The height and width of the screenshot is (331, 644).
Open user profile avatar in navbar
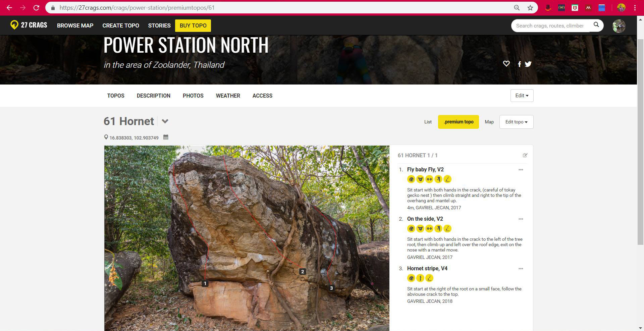(619, 26)
